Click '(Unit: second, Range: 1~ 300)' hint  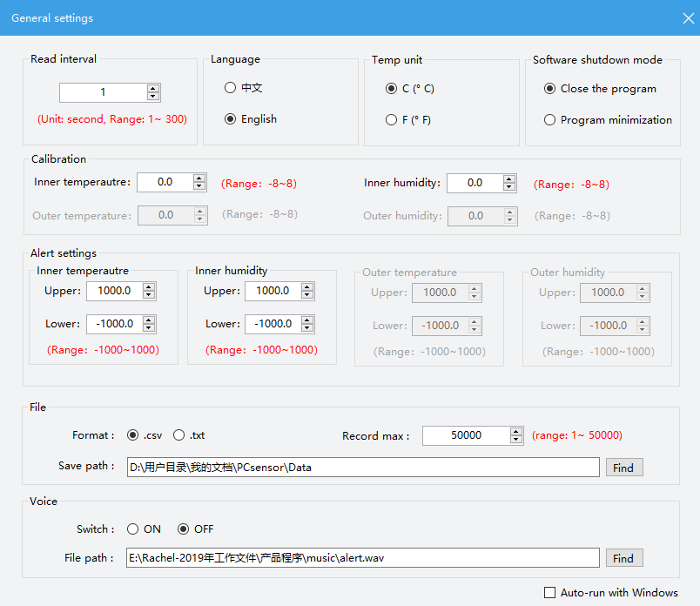112,119
